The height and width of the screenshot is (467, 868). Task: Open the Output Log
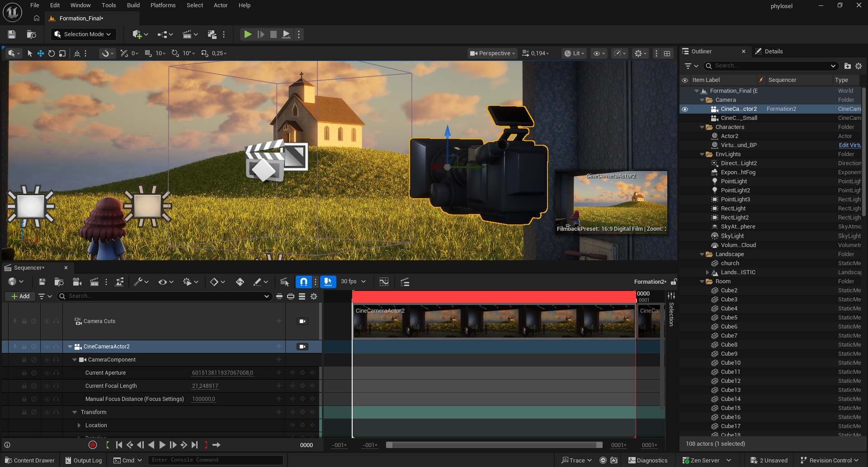(x=84, y=460)
